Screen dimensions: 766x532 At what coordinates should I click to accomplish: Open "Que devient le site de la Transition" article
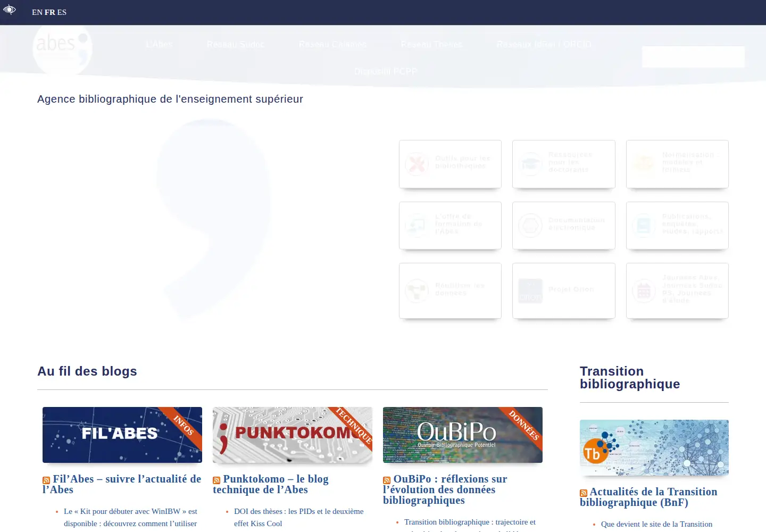point(656,524)
